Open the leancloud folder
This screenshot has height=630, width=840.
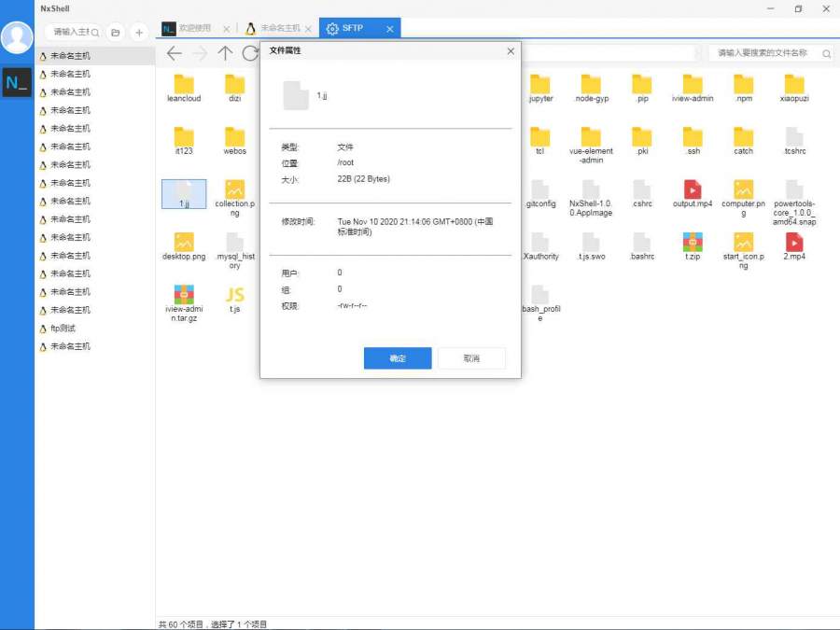184,87
